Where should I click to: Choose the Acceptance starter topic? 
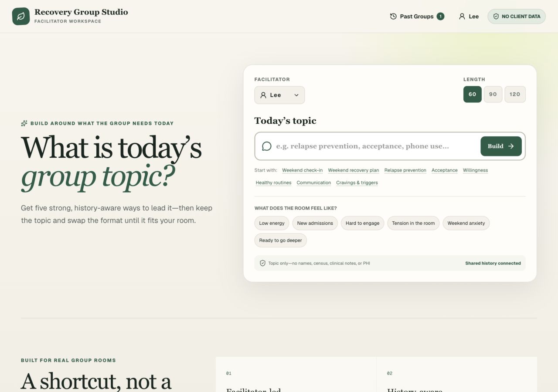point(445,170)
